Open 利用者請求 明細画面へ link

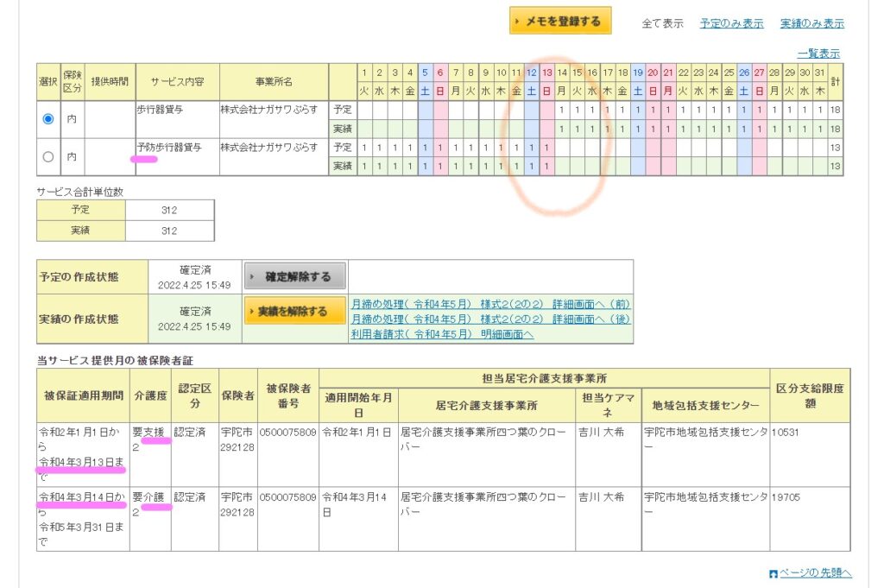(x=442, y=334)
